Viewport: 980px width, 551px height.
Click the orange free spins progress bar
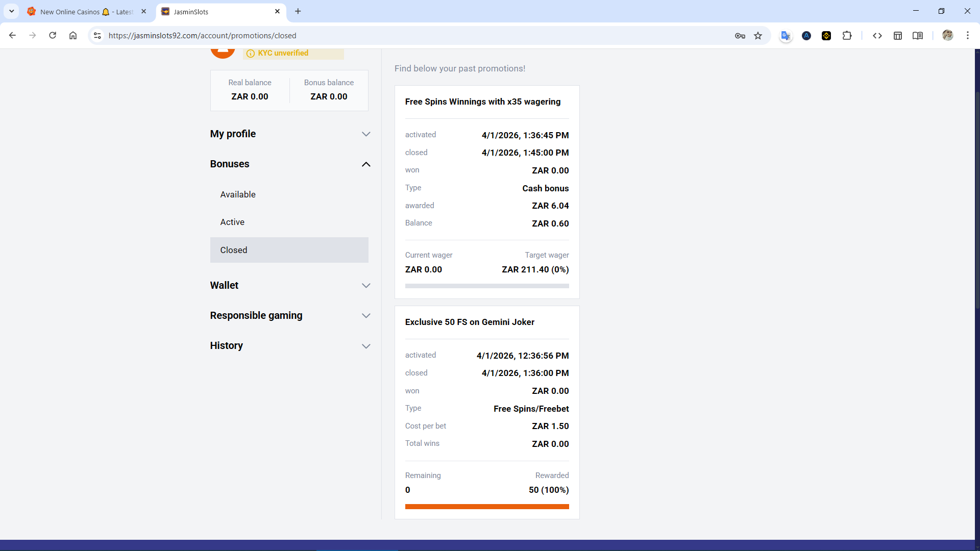(x=486, y=507)
